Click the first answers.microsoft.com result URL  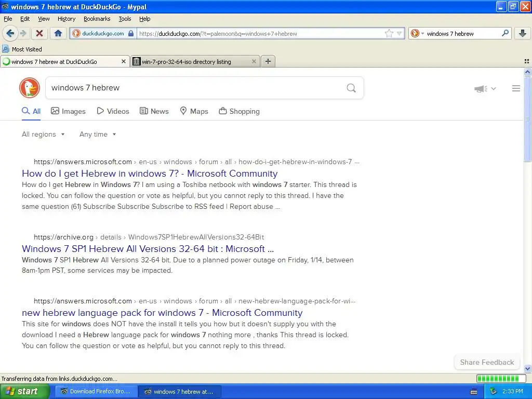(x=196, y=162)
